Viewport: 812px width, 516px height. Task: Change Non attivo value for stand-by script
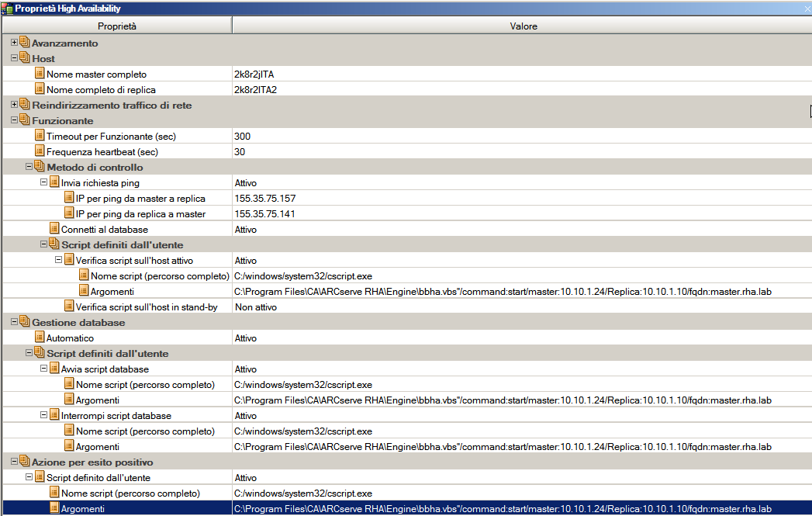point(256,307)
